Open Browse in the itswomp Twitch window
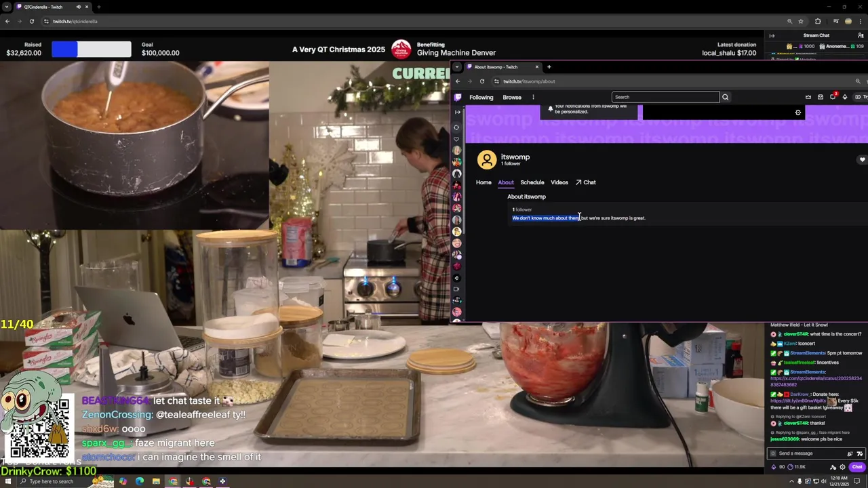Image resolution: width=868 pixels, height=488 pixels. (x=512, y=97)
